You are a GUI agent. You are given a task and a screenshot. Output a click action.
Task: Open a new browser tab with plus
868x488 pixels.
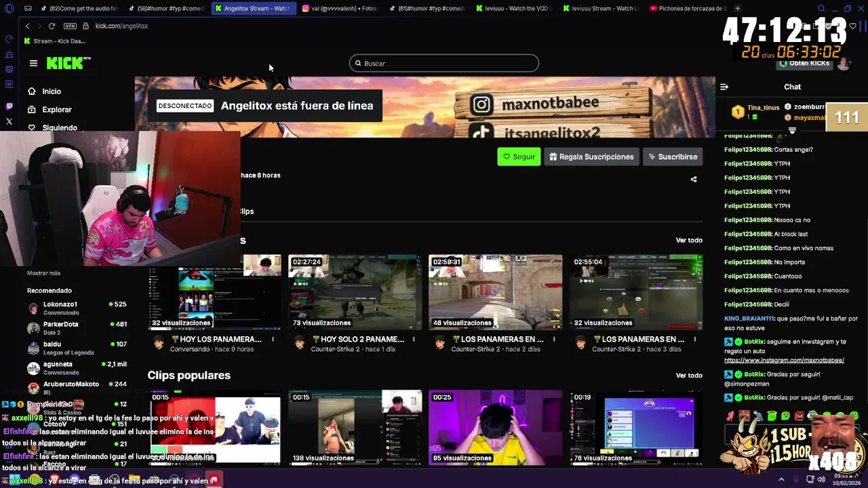(738, 8)
